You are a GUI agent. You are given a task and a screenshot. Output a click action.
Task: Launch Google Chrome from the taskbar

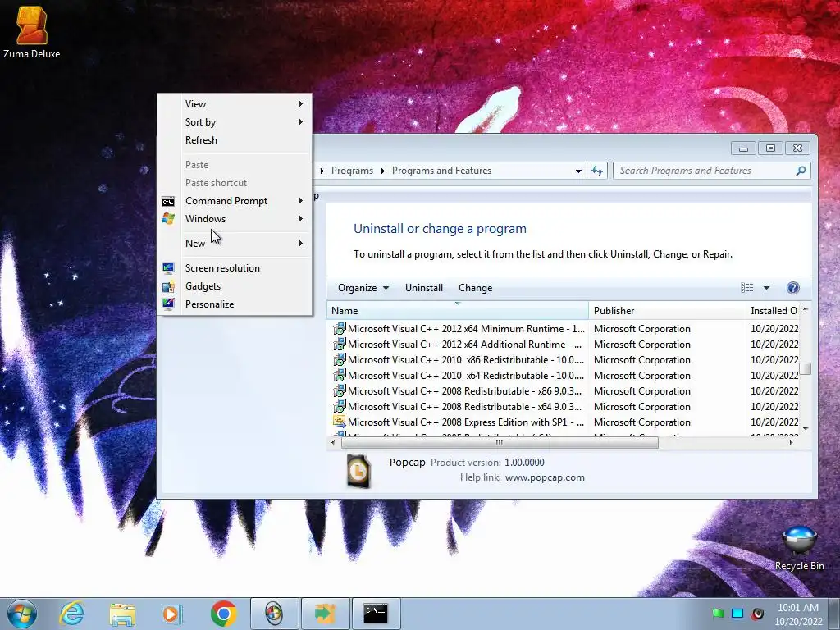point(223,614)
